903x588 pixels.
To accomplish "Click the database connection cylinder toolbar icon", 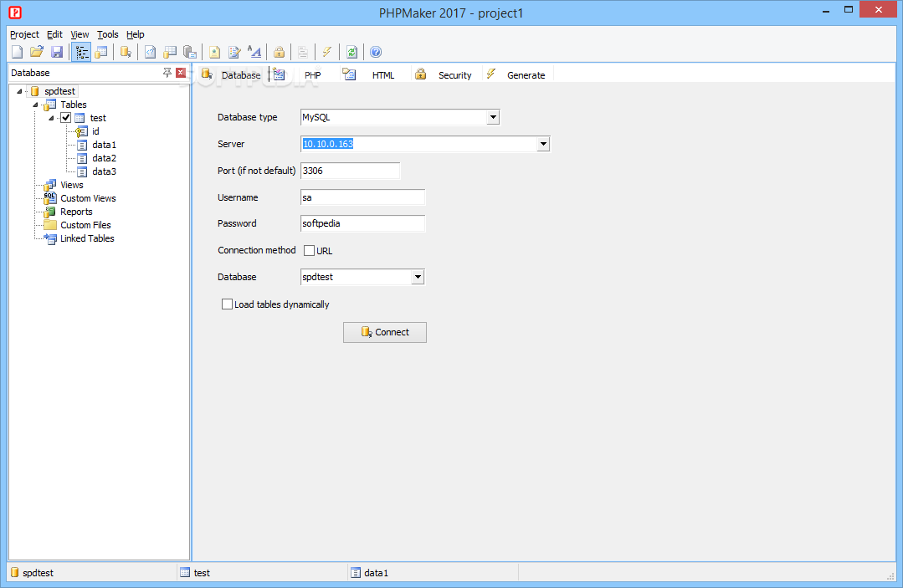I will pos(126,53).
